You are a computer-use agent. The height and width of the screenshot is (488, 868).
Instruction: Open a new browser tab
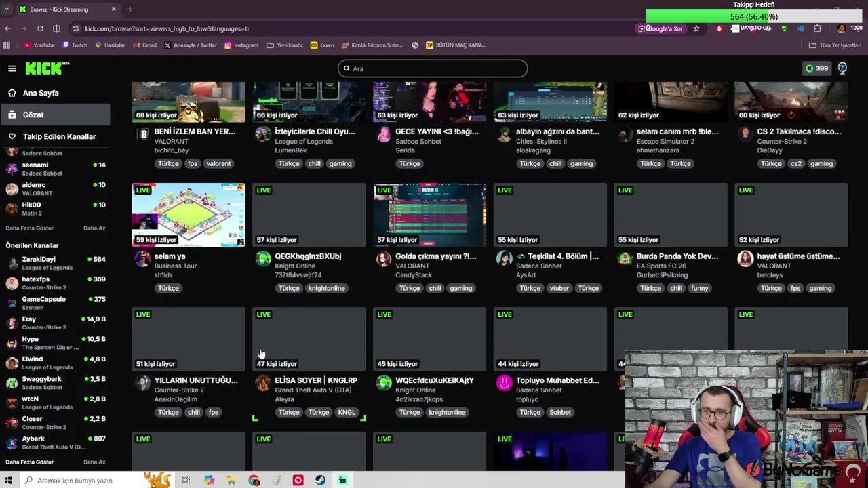130,9
